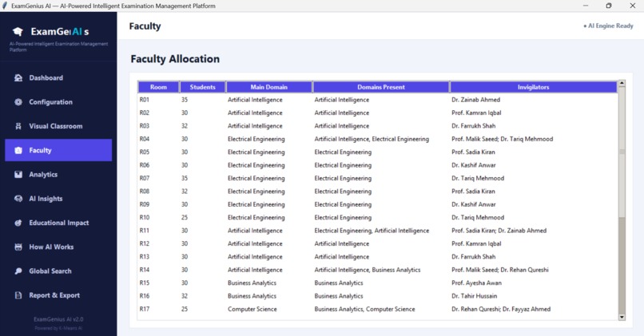
Task: Click the Report & Export document icon
Action: [18, 295]
